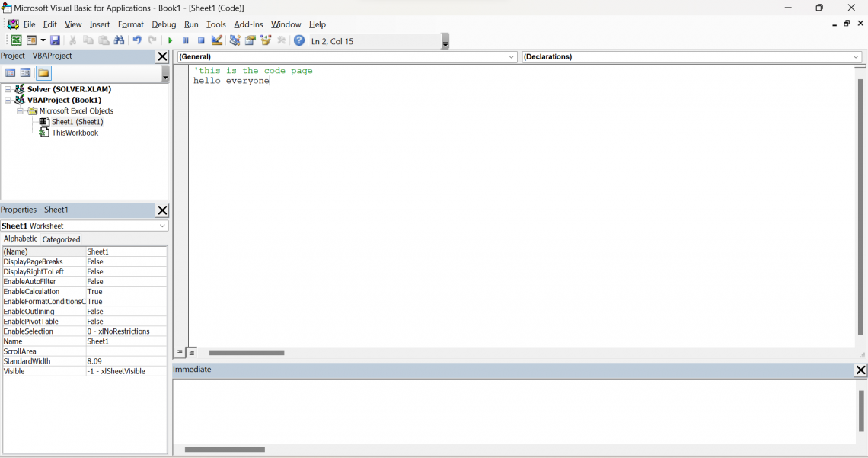The width and height of the screenshot is (868, 458).
Task: Open Microsoft Visual Basic Help icon
Action: (x=299, y=40)
